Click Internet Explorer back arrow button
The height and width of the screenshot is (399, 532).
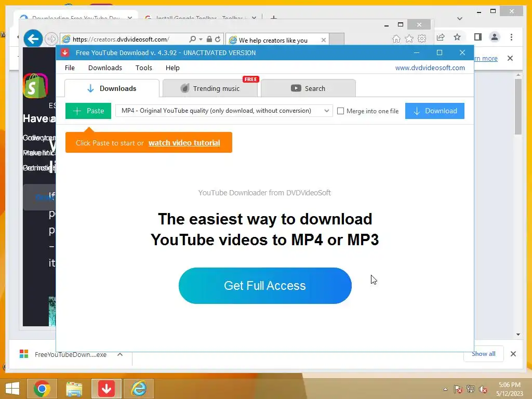point(33,39)
